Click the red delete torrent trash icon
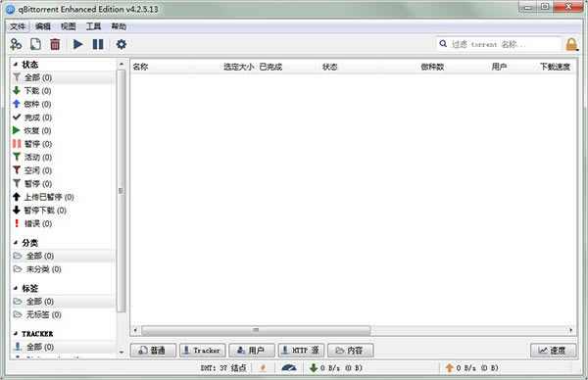Viewport: 588px width, 380px height. [55, 44]
